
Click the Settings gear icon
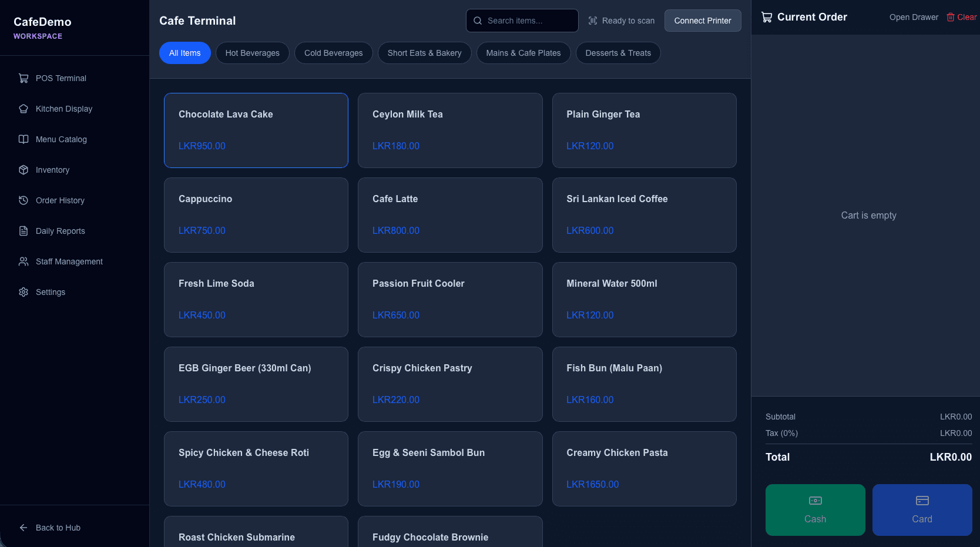[24, 292]
